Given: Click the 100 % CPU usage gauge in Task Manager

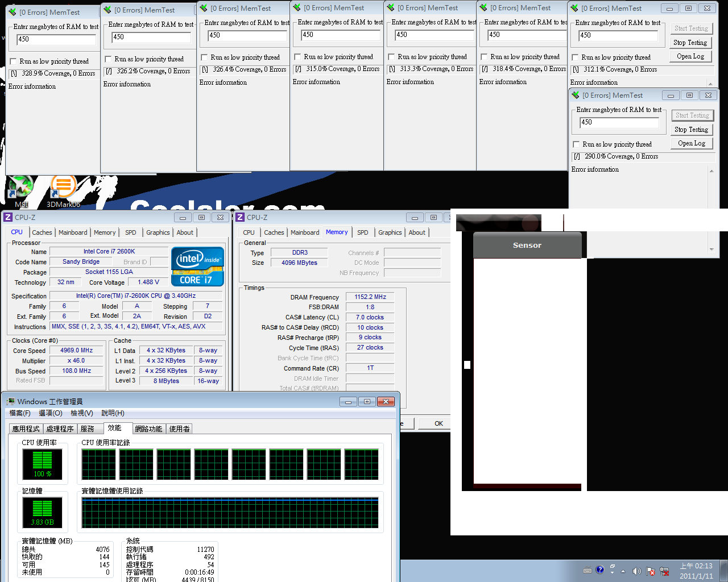Looking at the screenshot, I should [x=42, y=464].
